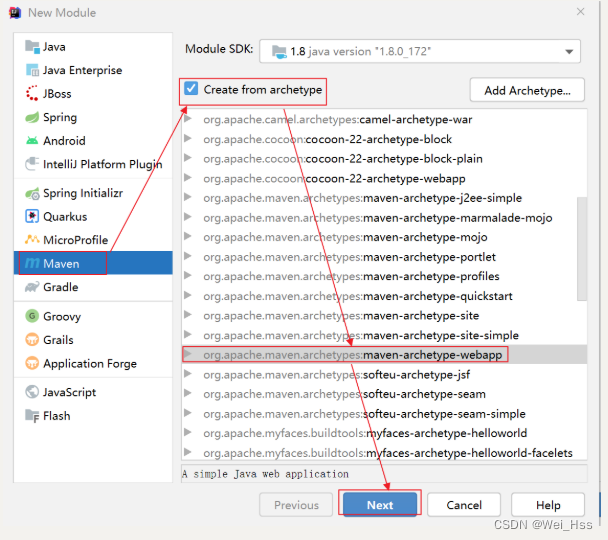Viewport: 608px width, 540px height.
Task: Click the archetype list scrollbar thumb
Action: point(582,248)
